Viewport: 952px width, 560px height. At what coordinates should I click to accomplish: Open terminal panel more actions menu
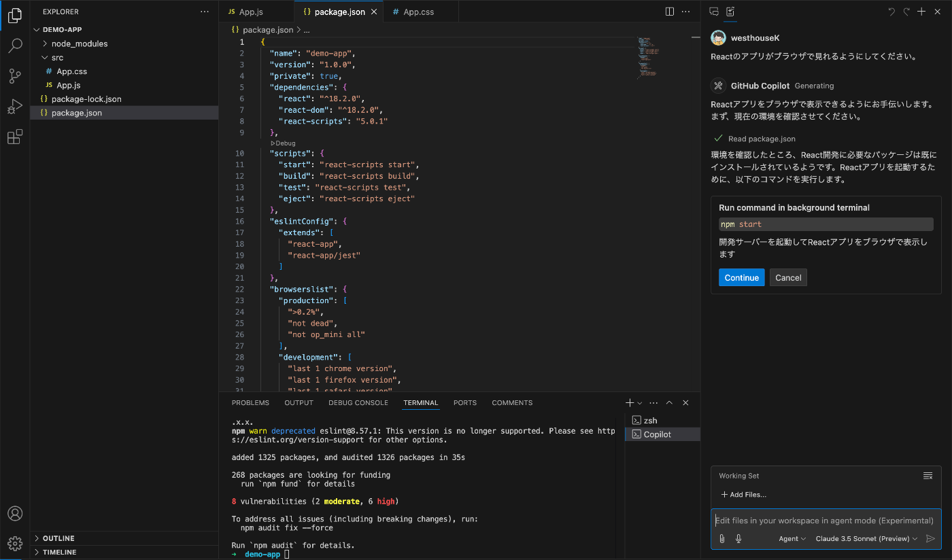653,402
